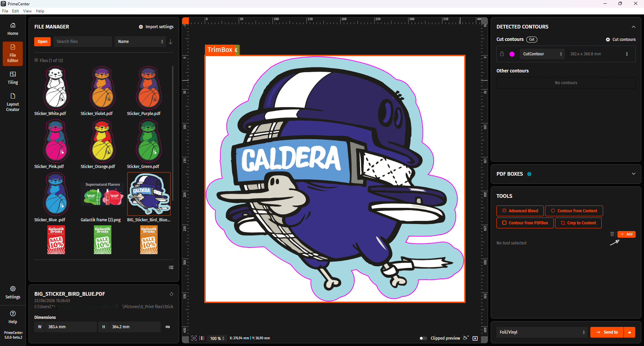Open Help from the sidebar
Viewport: 644px width, 346px height.
(13, 317)
